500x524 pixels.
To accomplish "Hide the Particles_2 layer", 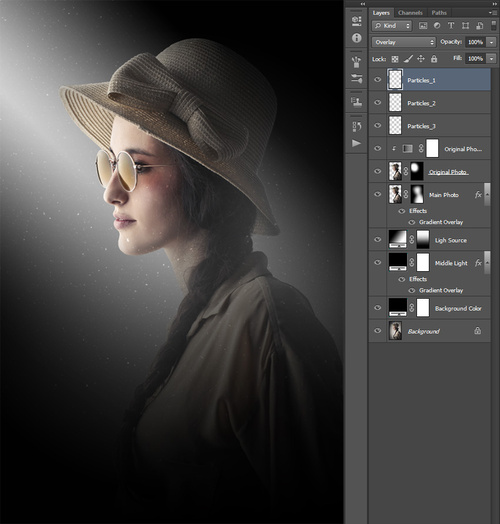I will pyautogui.click(x=378, y=103).
